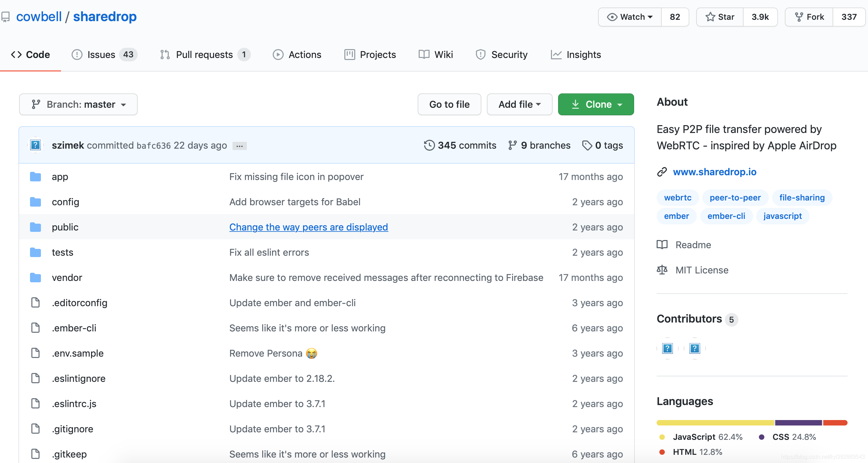Open the Add file dropdown
868x463 pixels.
[x=519, y=104]
